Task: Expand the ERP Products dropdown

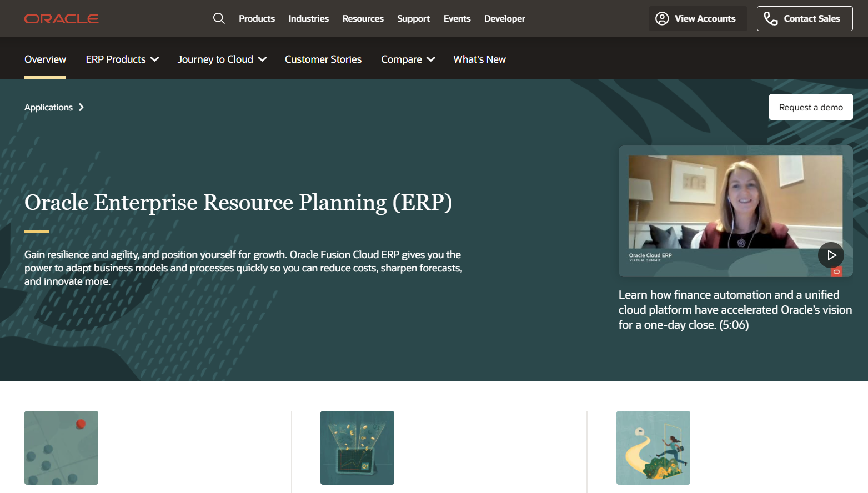Action: pyautogui.click(x=122, y=59)
